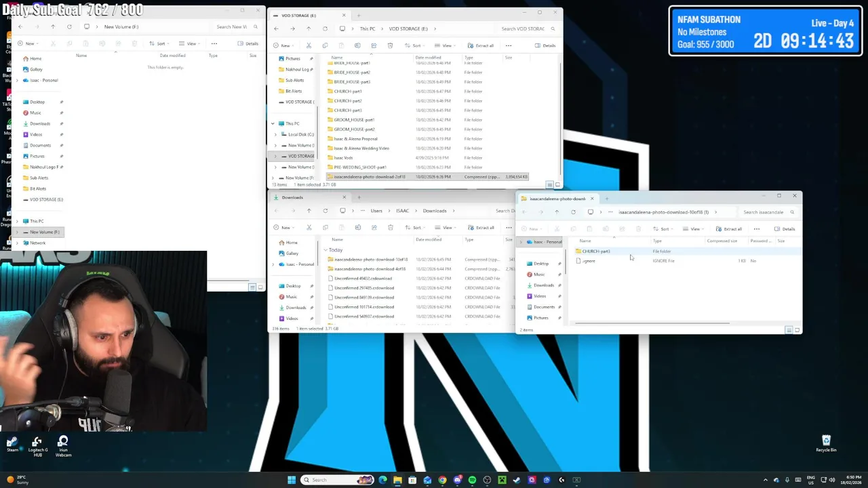Click Share icon in Downloads window toolbar
Viewport: 868px width, 488px height.
point(374,227)
